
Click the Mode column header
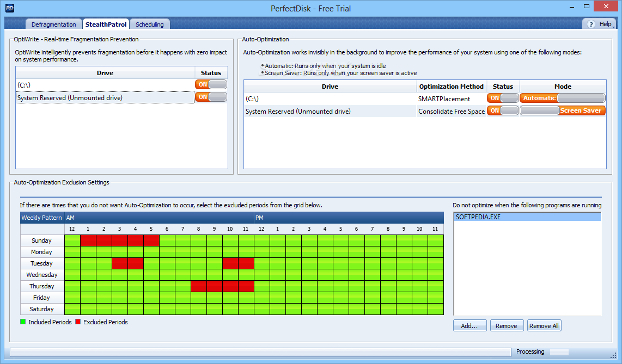pos(563,87)
